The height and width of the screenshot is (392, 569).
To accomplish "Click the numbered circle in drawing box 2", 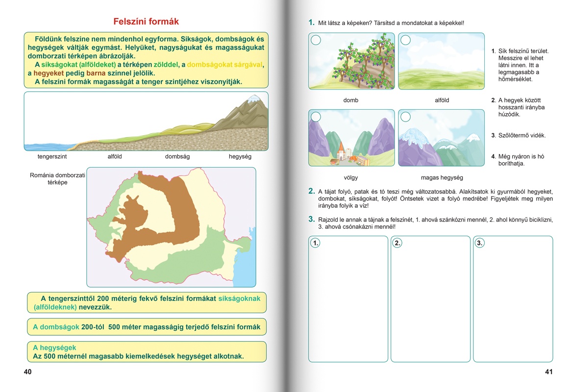I will point(398,243).
